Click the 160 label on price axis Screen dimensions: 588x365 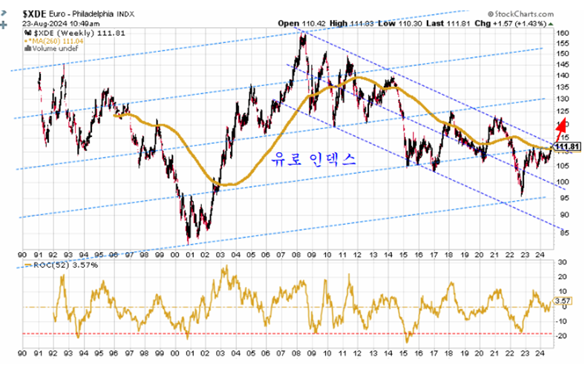coord(564,34)
